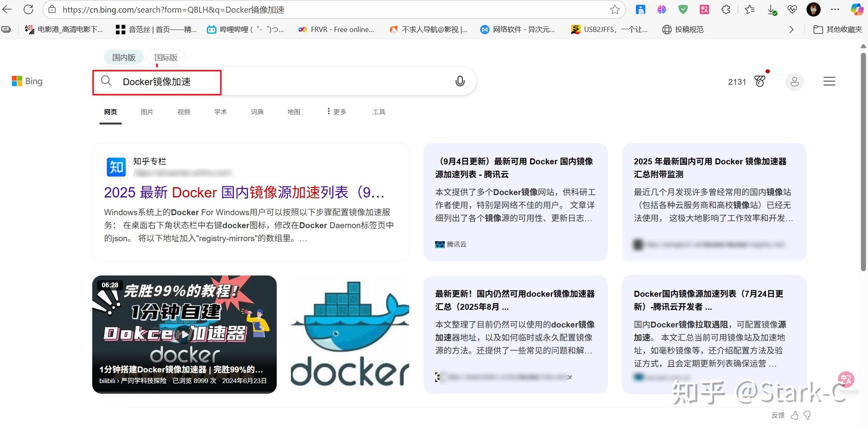Screen dimensions: 868x428
Task: Open the hamburger menu on the right
Action: [829, 81]
